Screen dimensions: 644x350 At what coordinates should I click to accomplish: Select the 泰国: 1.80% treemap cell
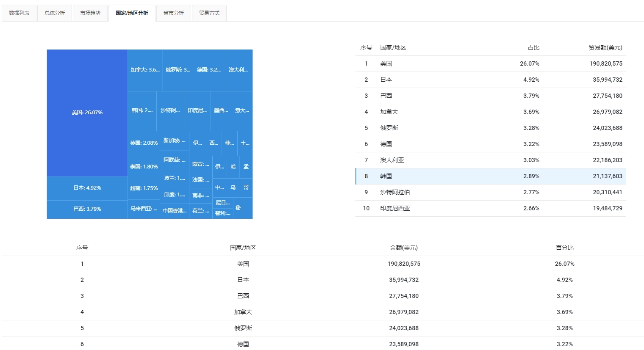tap(144, 167)
